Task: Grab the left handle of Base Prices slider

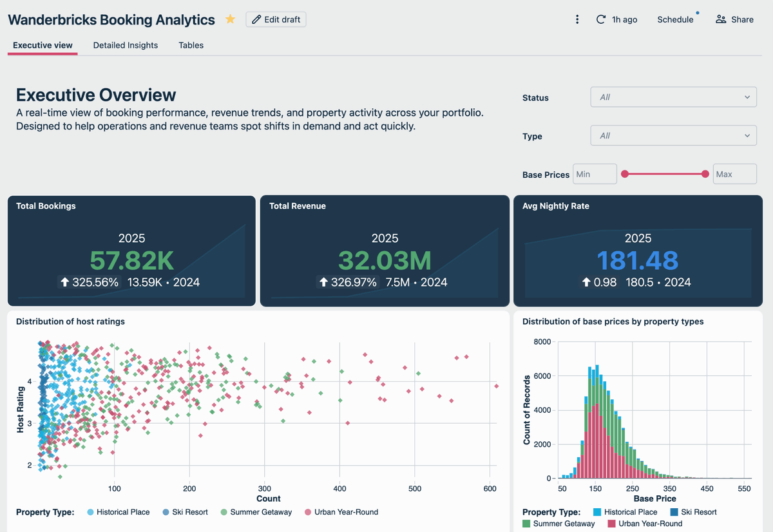Action: [x=624, y=174]
